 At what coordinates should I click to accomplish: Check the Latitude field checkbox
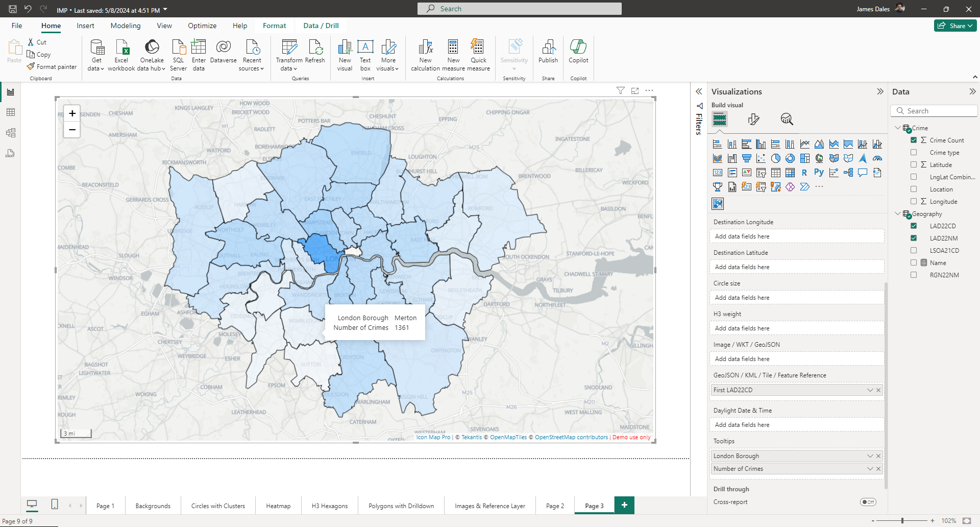pos(914,164)
